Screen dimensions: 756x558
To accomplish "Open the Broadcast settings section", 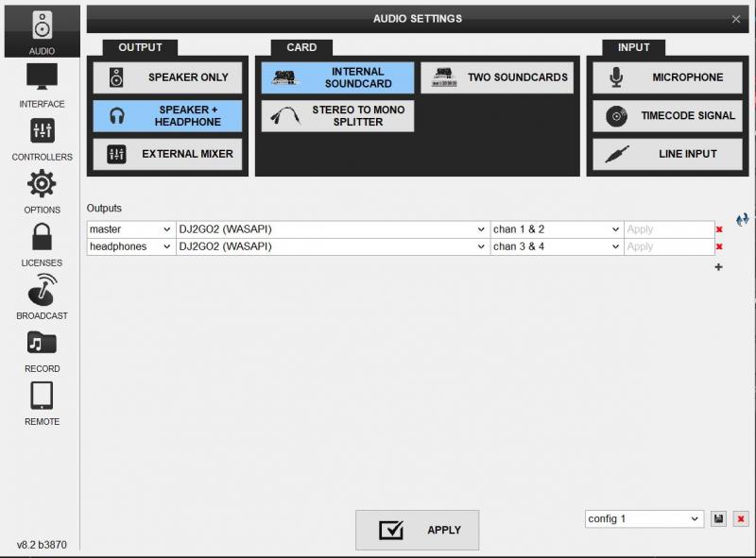I will (x=42, y=297).
